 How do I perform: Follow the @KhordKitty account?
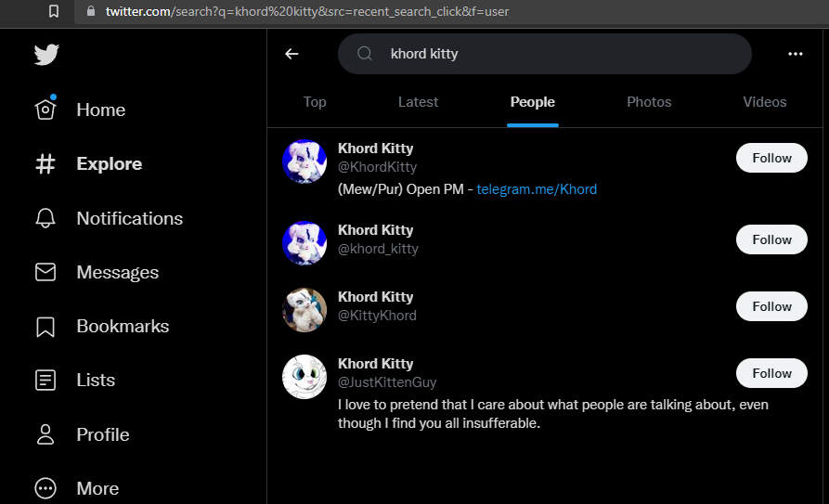tap(771, 158)
